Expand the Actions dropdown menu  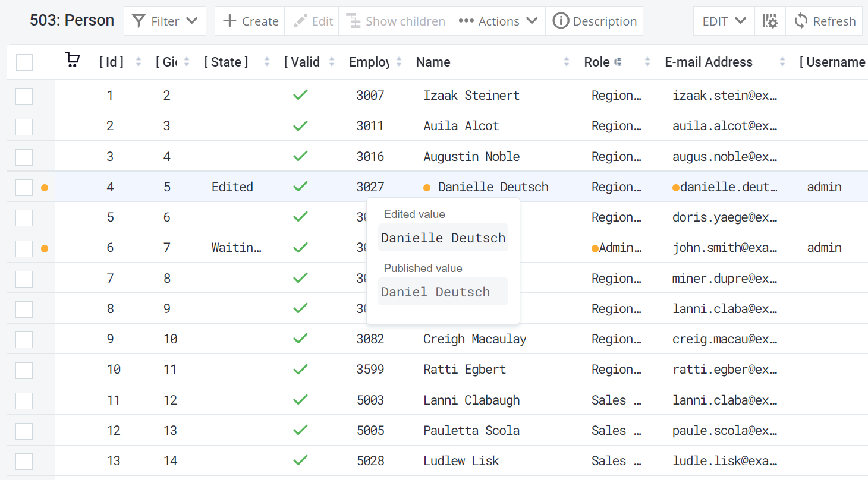(498, 21)
